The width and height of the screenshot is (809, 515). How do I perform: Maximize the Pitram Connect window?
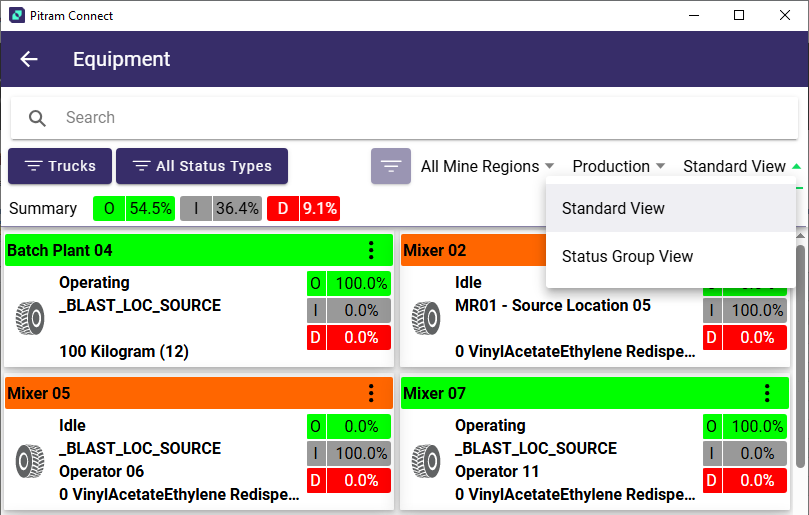[x=739, y=15]
